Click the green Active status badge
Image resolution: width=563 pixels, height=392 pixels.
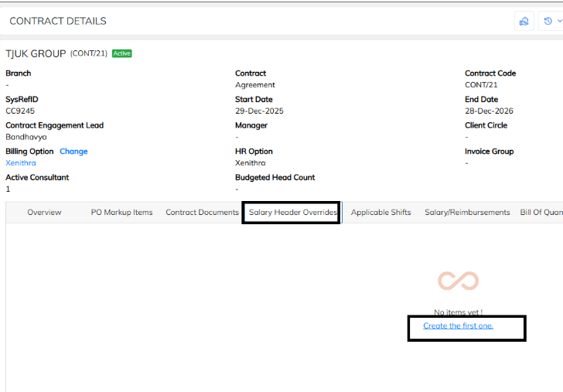tap(122, 53)
